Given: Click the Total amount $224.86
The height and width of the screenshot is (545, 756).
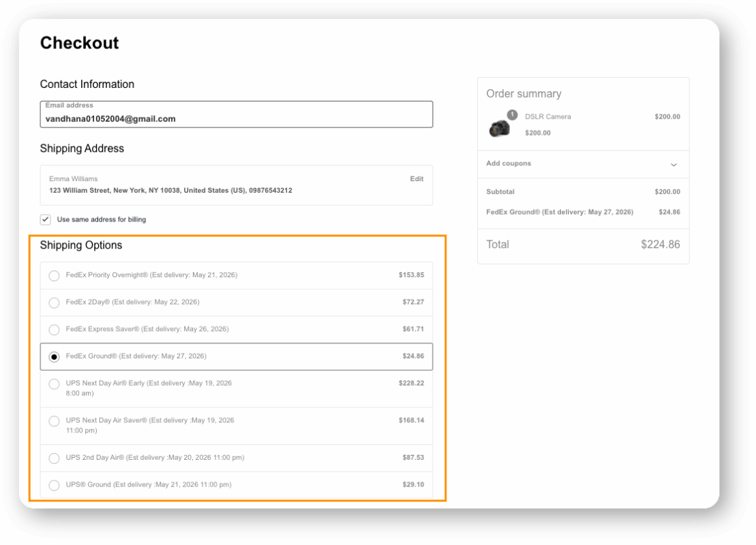Looking at the screenshot, I should point(660,245).
